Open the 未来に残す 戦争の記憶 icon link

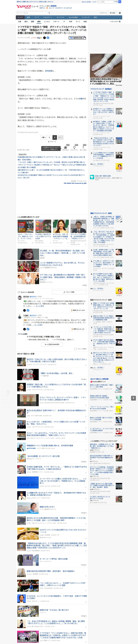tap(92, 177)
